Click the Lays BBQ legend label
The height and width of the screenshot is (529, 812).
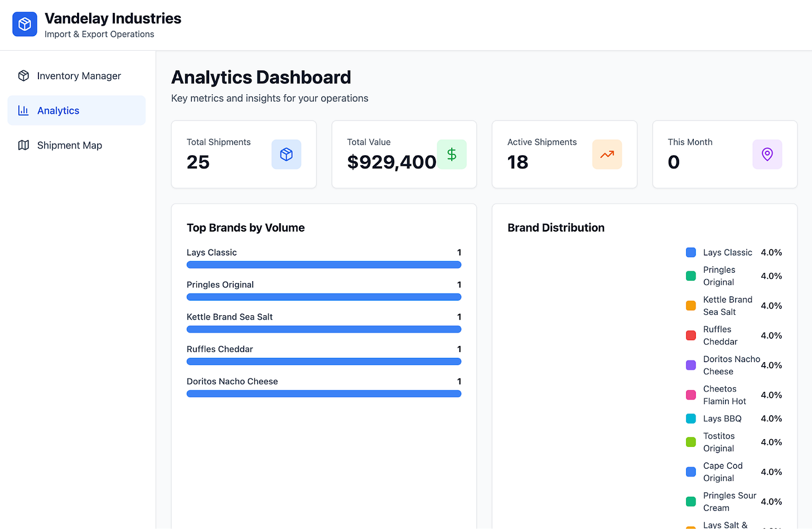(722, 419)
